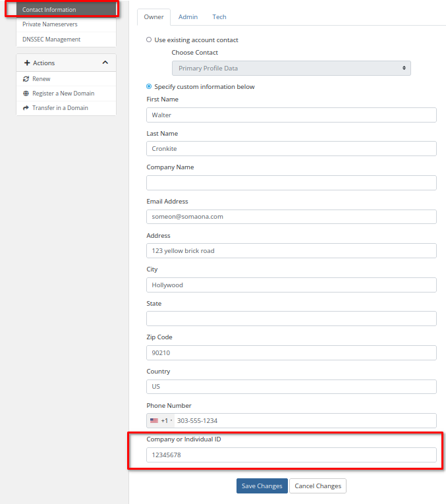Select 'Use existing account contact' radio button

point(149,40)
